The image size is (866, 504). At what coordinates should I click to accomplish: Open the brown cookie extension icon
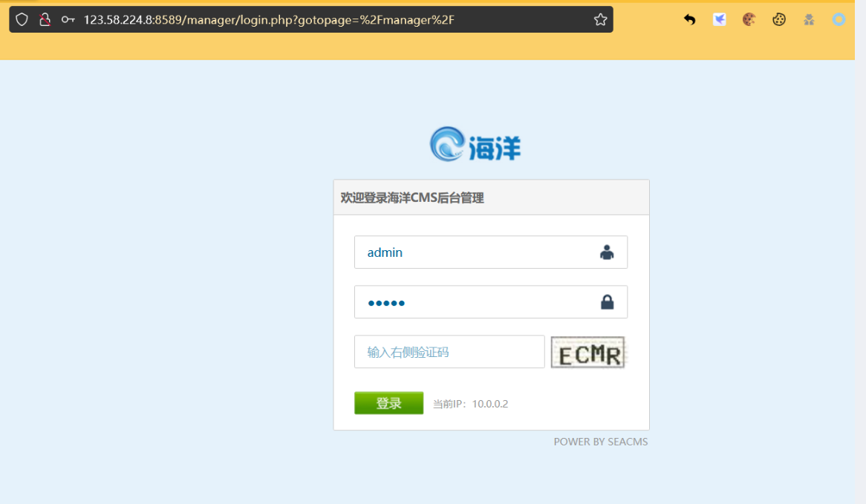(x=749, y=20)
